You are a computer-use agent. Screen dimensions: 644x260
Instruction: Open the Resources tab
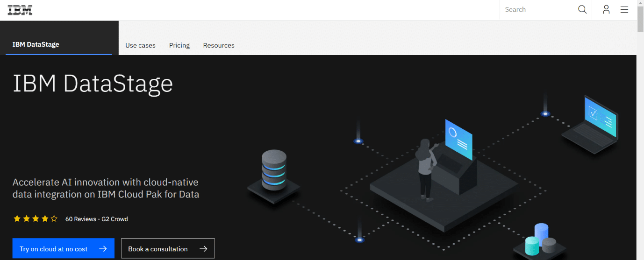tap(219, 45)
